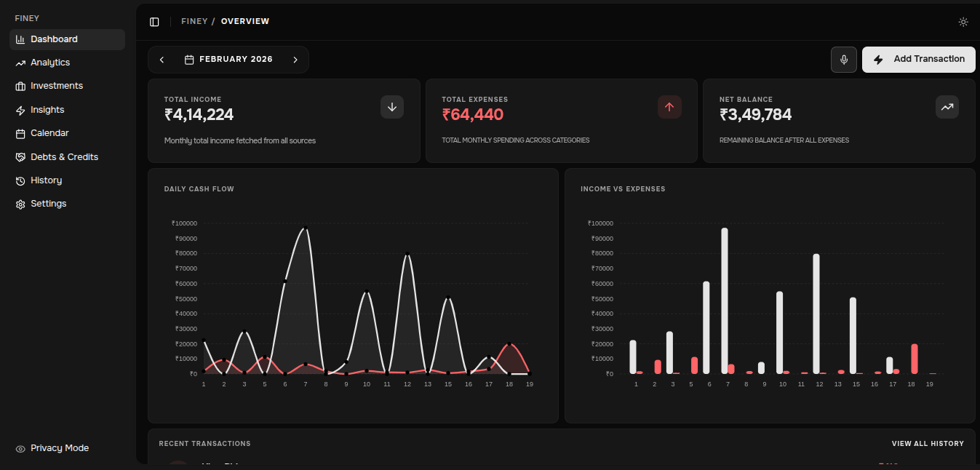Advance to next month with right chevron

[295, 60]
